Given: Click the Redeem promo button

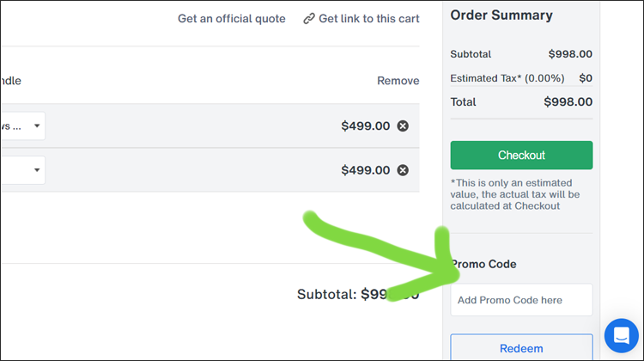Looking at the screenshot, I should point(521,348).
